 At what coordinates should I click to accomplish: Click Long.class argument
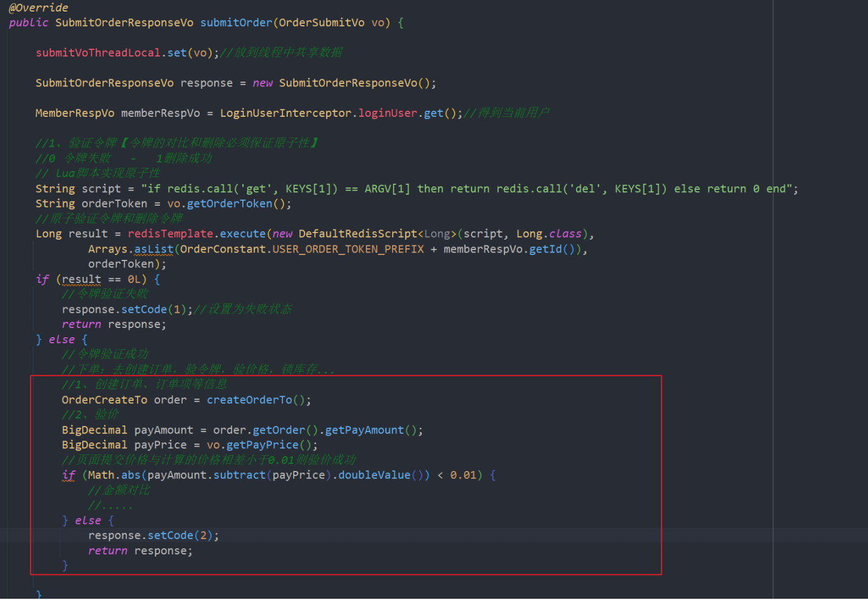pyautogui.click(x=548, y=234)
